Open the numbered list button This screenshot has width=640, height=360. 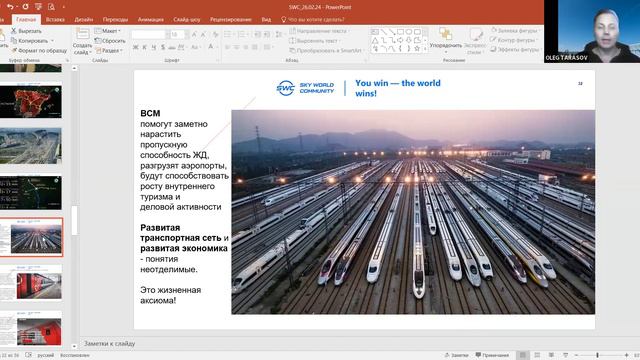click(242, 35)
